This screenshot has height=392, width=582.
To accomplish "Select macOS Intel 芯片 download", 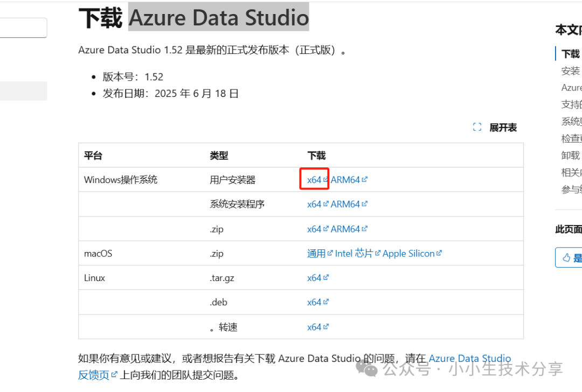I will (x=354, y=254).
